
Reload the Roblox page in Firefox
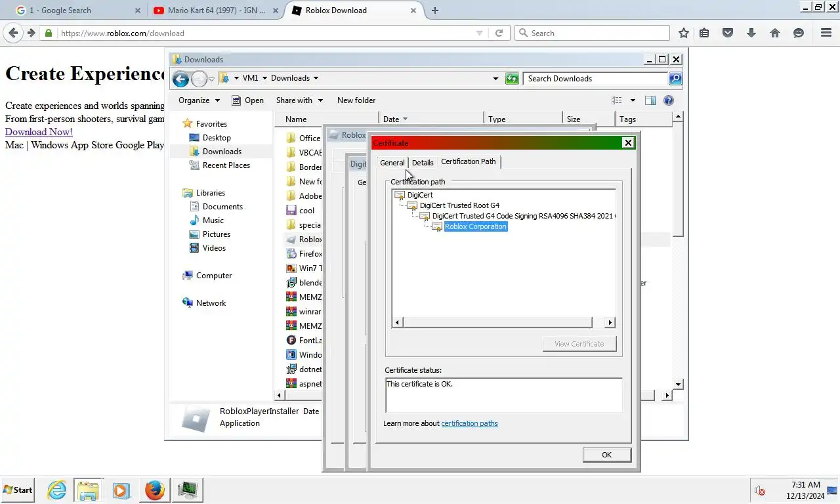click(x=499, y=33)
